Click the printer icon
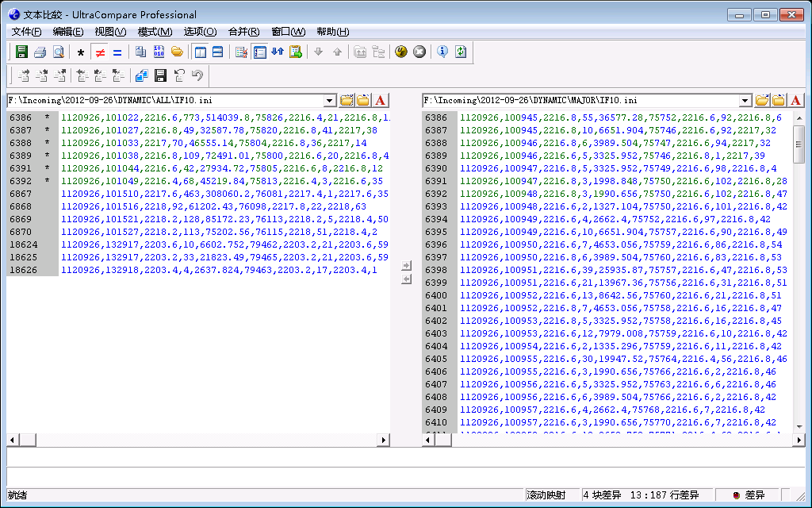Viewport: 812px width, 508px height. click(x=40, y=52)
